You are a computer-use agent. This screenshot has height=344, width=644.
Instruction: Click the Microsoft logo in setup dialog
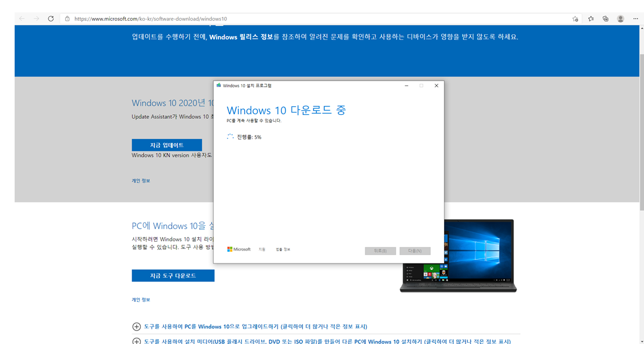239,249
